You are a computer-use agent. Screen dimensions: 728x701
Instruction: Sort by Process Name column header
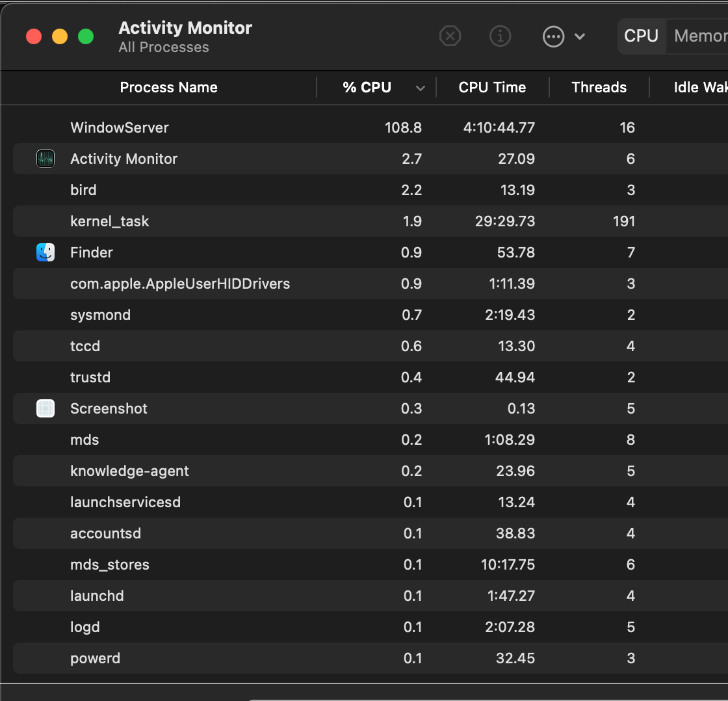[x=168, y=87]
